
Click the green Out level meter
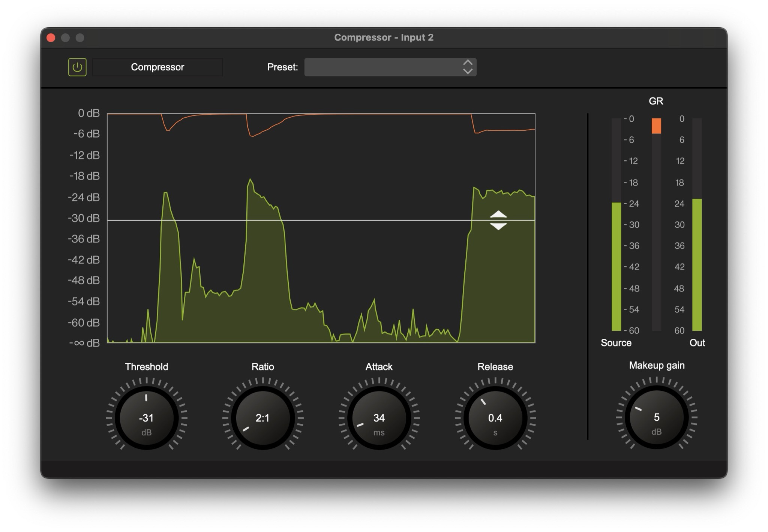pos(697,265)
